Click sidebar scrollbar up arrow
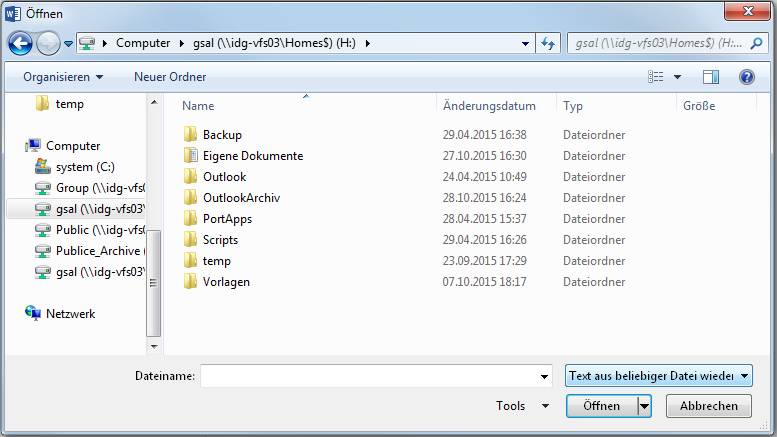 point(154,102)
